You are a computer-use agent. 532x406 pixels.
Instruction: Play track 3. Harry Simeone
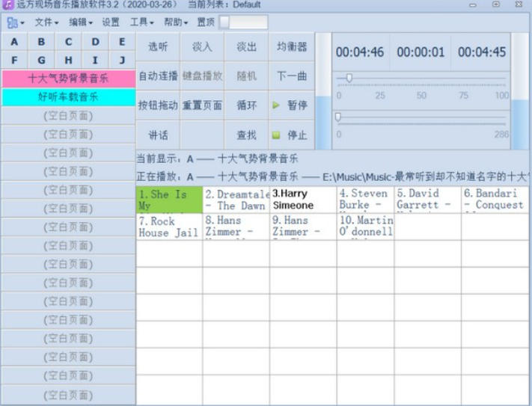(x=303, y=200)
